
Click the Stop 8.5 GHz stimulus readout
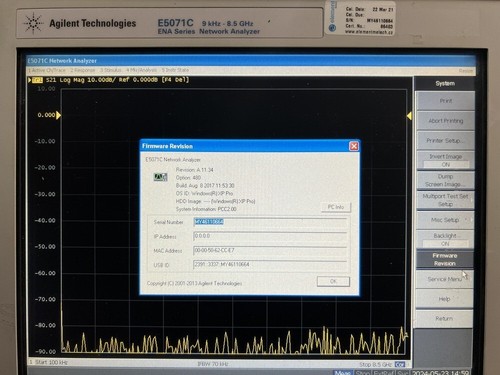(x=376, y=364)
